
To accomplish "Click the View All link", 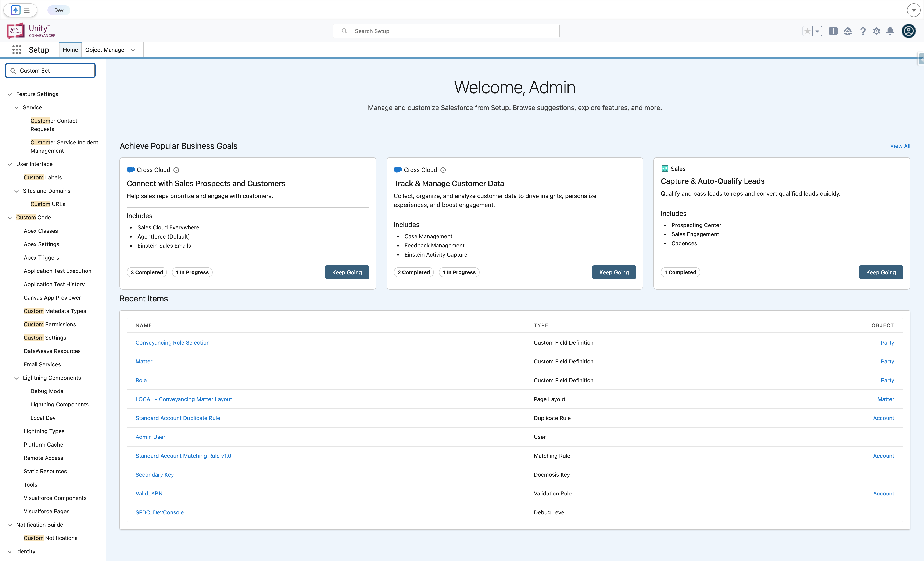I will point(900,146).
